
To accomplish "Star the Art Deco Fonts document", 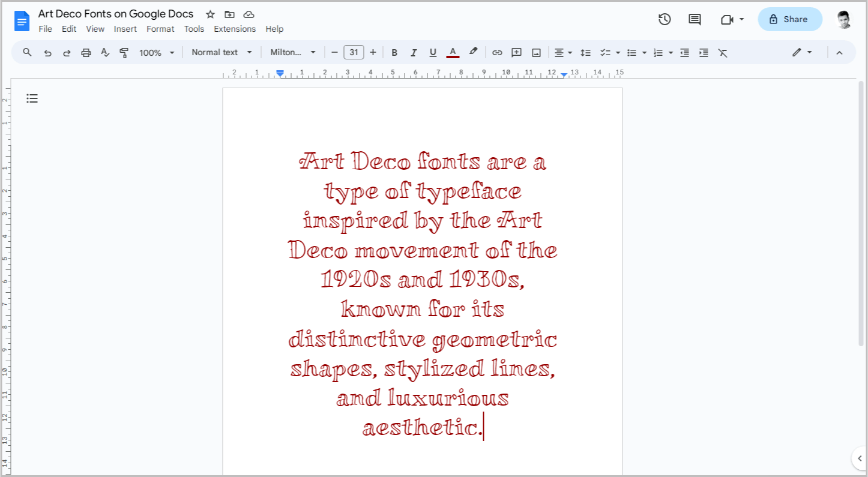I will pyautogui.click(x=209, y=14).
